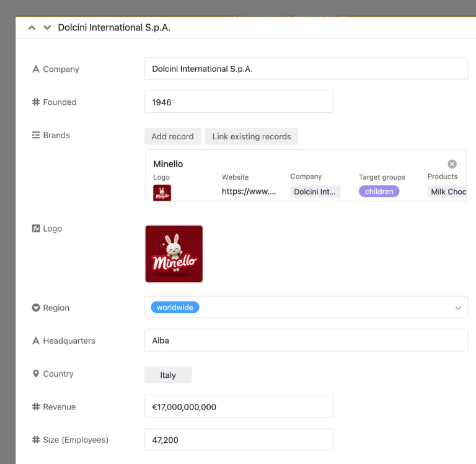Click the Minello brand record title
Viewport: 476px width, 464px height.
tap(168, 164)
